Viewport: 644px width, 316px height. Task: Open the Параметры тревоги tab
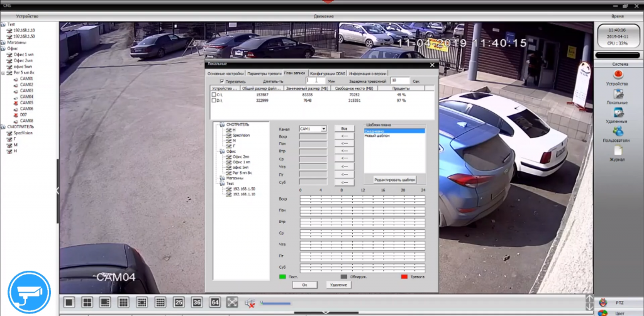click(264, 73)
